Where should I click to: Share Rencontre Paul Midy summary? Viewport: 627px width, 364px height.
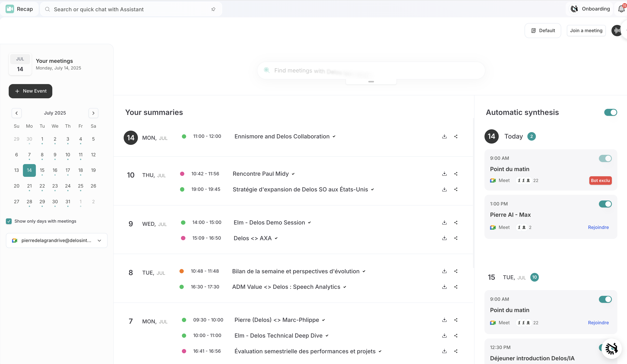tap(456, 174)
